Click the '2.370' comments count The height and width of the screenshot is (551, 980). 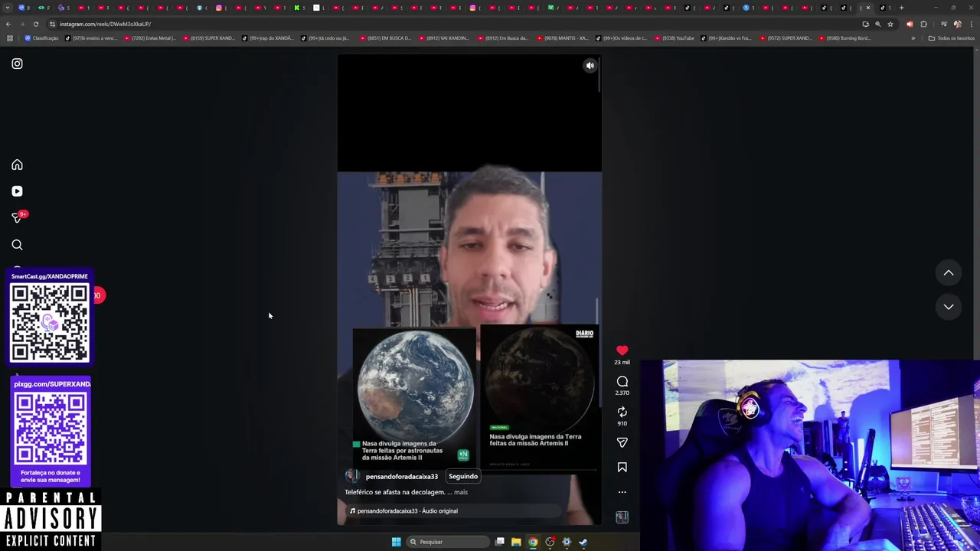pyautogui.click(x=622, y=393)
